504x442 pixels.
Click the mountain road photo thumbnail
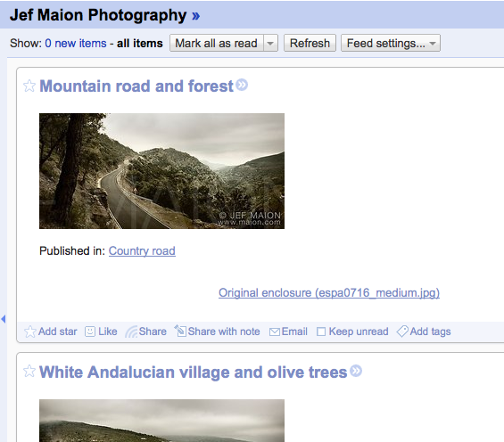coord(161,171)
